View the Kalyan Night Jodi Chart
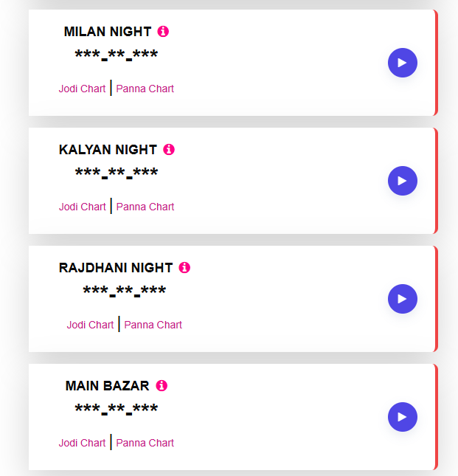The image size is (458, 476). pyautogui.click(x=83, y=207)
